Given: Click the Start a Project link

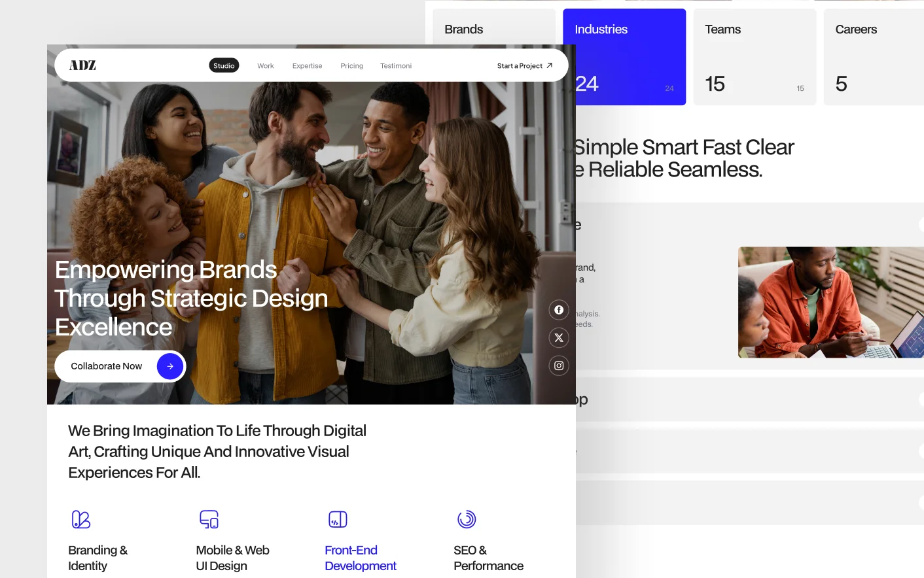Looking at the screenshot, I should pos(524,66).
